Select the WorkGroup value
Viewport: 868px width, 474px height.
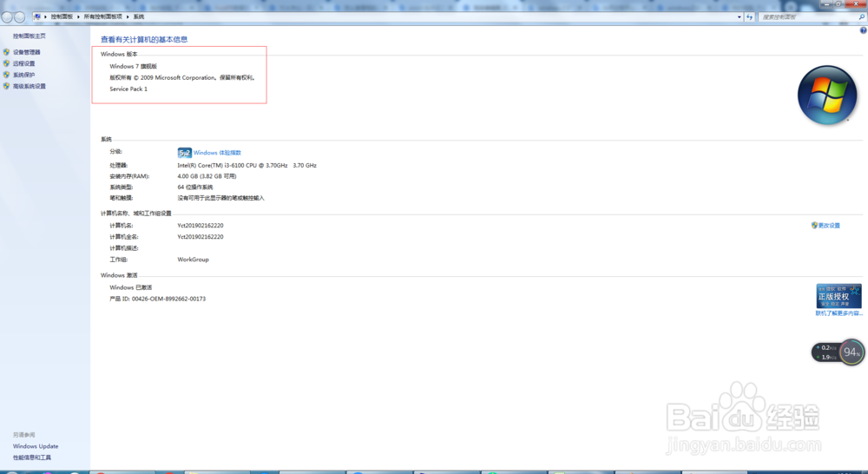pos(194,260)
